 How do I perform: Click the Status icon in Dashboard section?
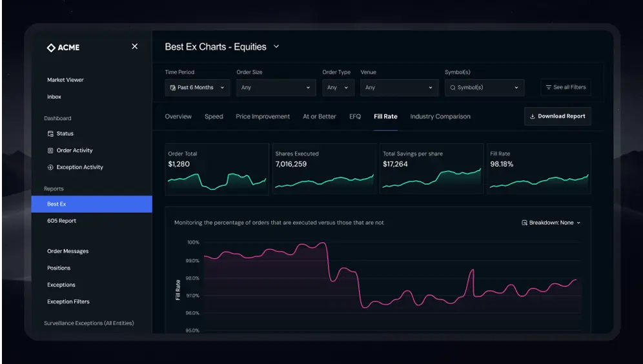pyautogui.click(x=50, y=134)
